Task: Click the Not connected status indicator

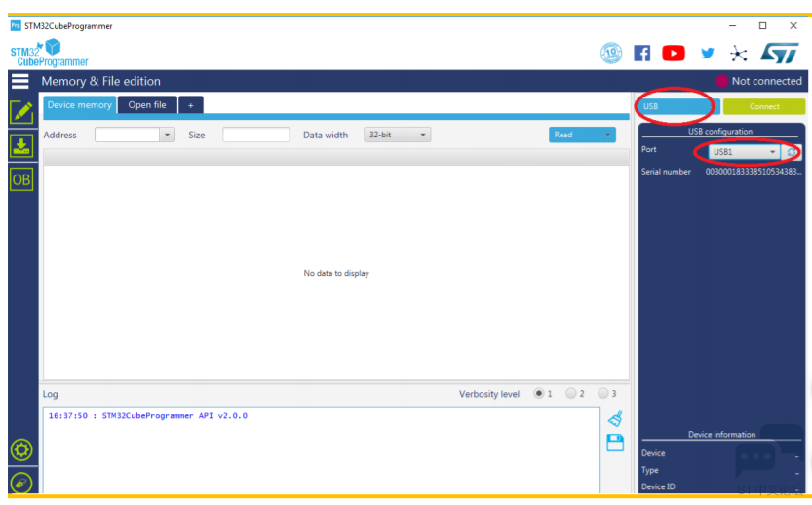Action: 759,81
